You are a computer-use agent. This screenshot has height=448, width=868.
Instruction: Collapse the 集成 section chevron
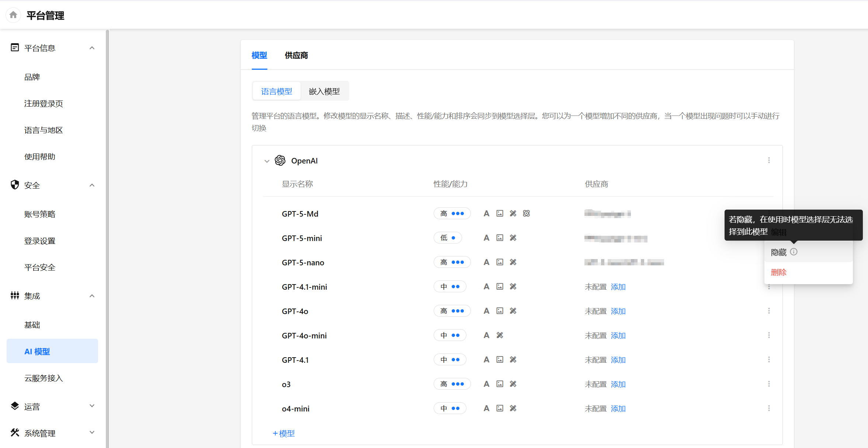92,296
